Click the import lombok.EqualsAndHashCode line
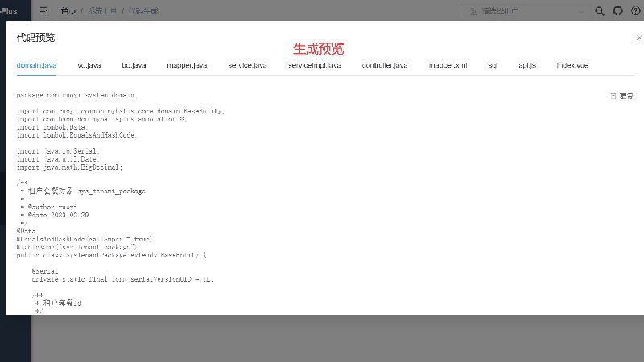Screen dimensions: 644x362 [x=76, y=135]
